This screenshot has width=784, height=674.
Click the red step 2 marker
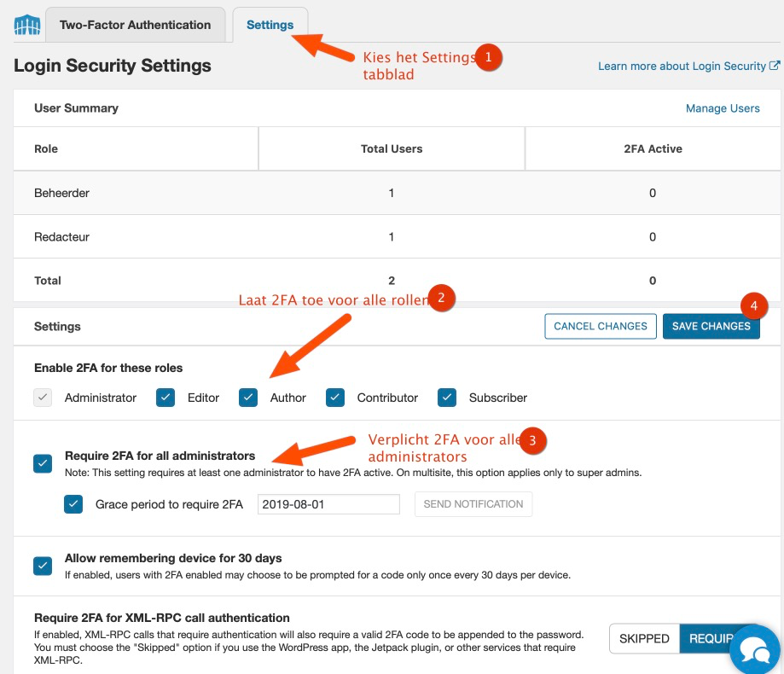[440, 298]
